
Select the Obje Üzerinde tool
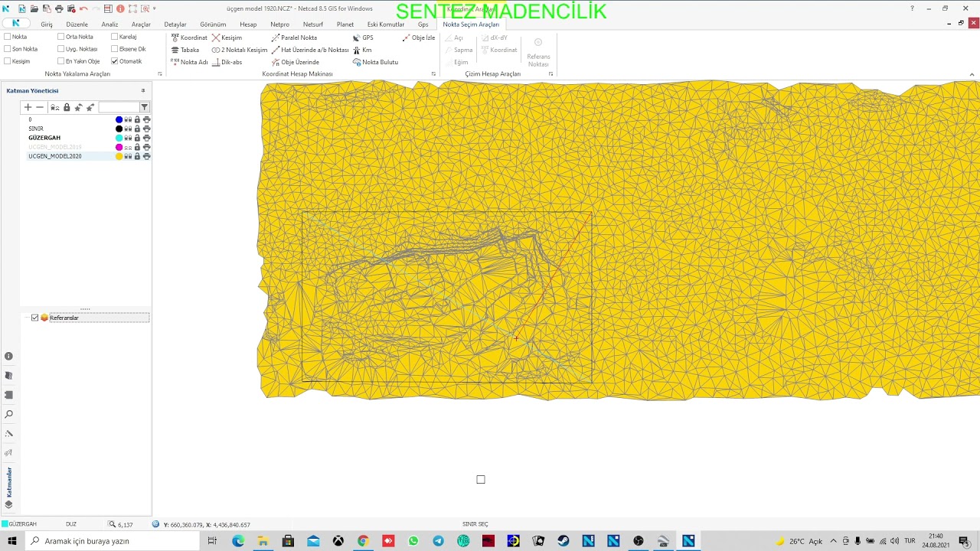click(x=296, y=62)
